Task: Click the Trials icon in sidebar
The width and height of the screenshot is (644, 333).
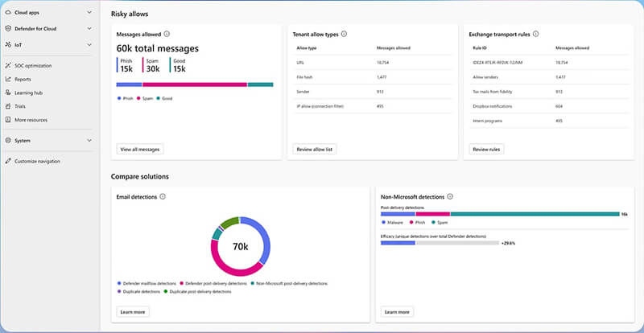Action: pyautogui.click(x=8, y=106)
